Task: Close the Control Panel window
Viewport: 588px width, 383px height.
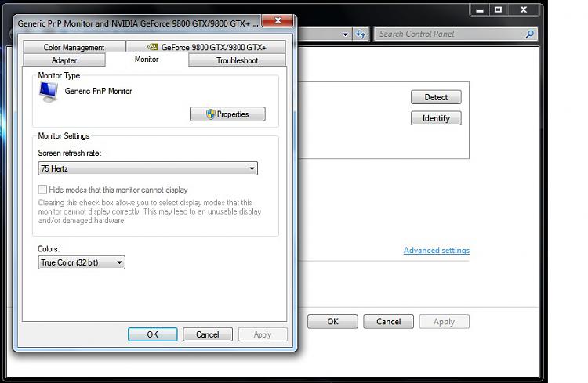Action: 524,10
